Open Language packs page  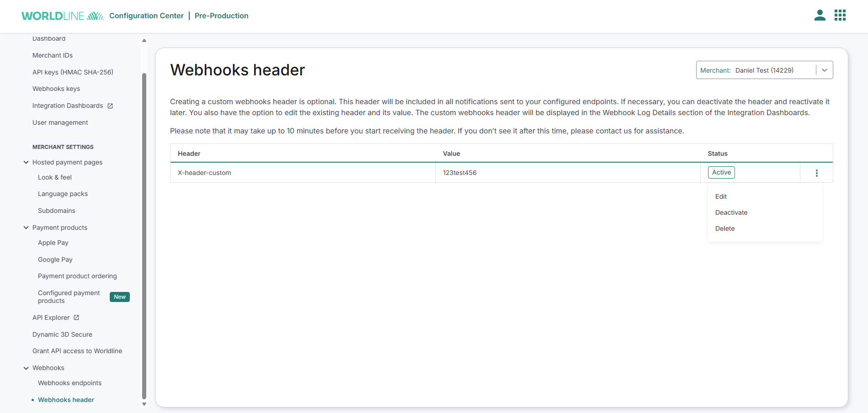63,194
